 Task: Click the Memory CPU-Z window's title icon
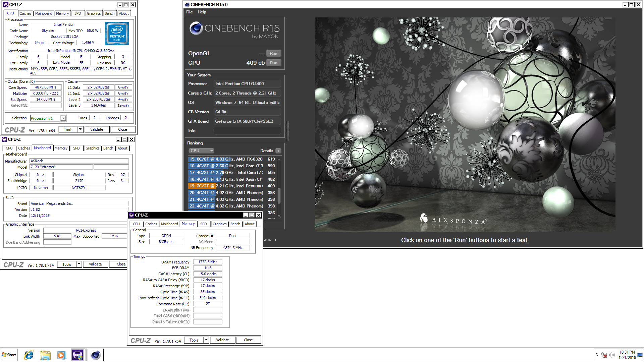[131, 215]
